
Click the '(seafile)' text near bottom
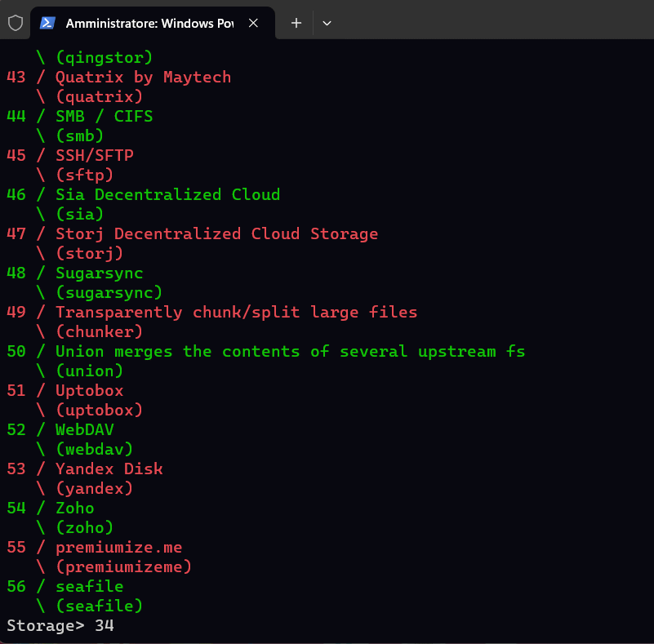tap(99, 606)
